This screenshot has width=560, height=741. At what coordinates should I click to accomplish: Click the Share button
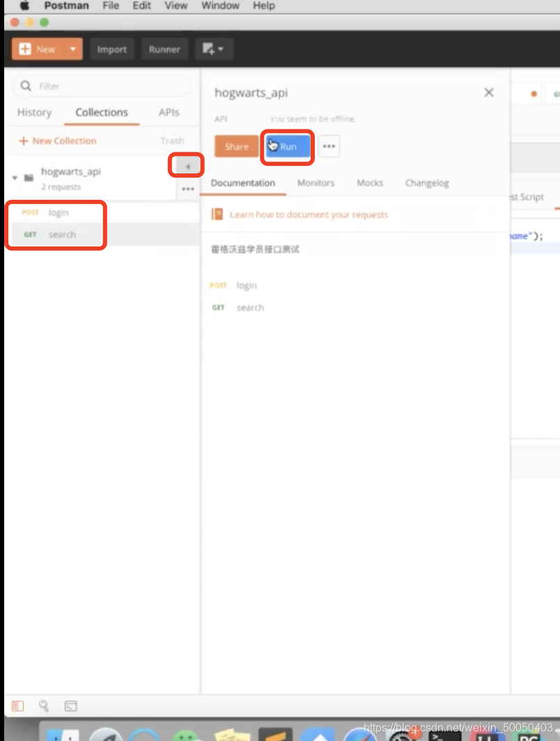(236, 146)
